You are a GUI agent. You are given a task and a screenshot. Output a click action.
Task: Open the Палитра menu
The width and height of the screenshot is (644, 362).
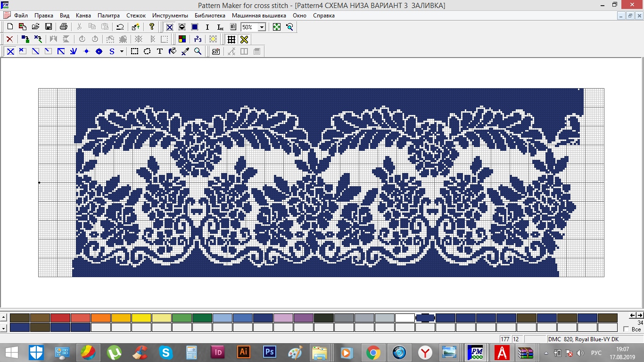click(108, 16)
